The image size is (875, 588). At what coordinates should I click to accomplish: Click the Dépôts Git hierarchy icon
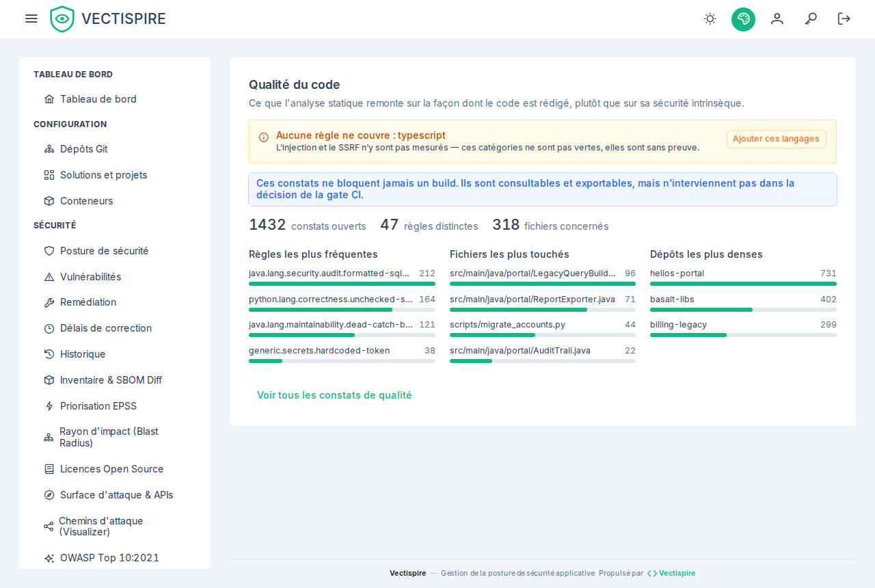pyautogui.click(x=49, y=149)
